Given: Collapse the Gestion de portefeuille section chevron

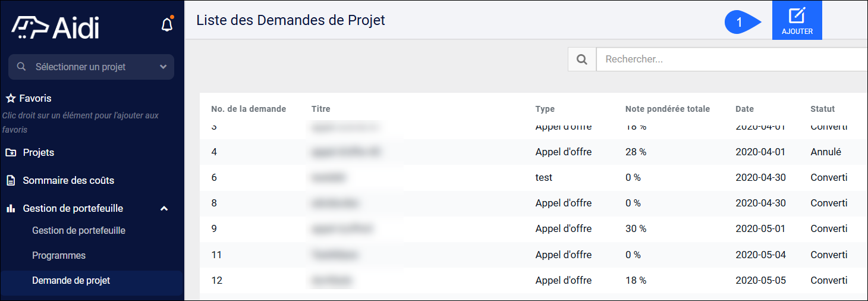Looking at the screenshot, I should point(164,209).
